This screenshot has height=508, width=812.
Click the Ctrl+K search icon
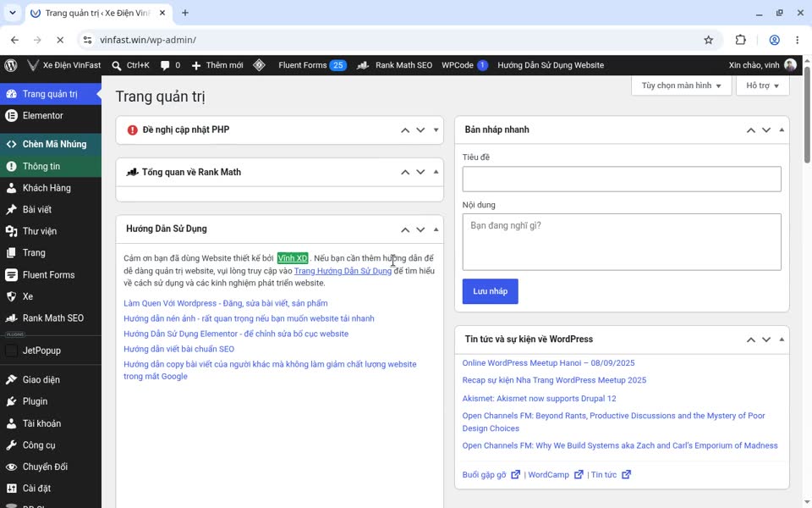[117, 65]
